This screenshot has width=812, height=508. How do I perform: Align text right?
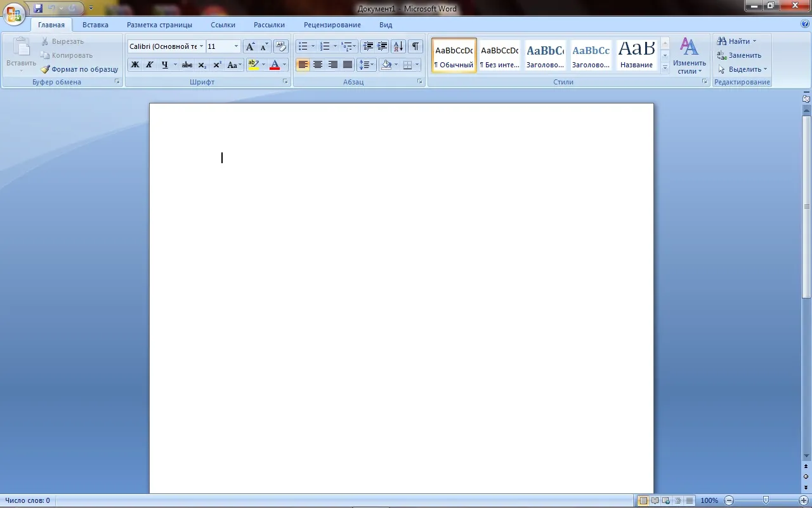pos(332,65)
